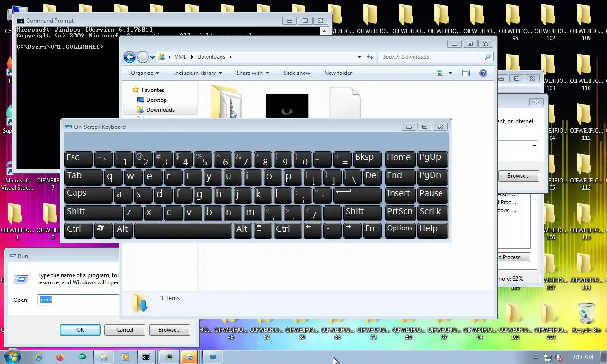Toggle the right Ctrl key on On-Screen Keyboard

(288, 230)
